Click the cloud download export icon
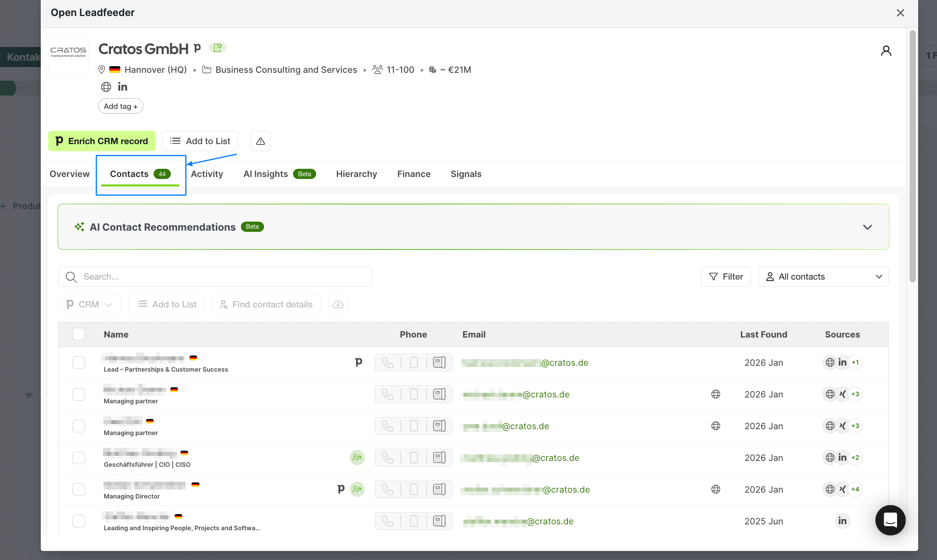 click(x=338, y=304)
